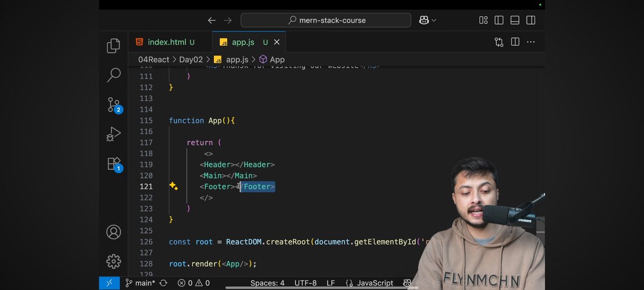Click the opening fragment tag on line 118

click(208, 154)
